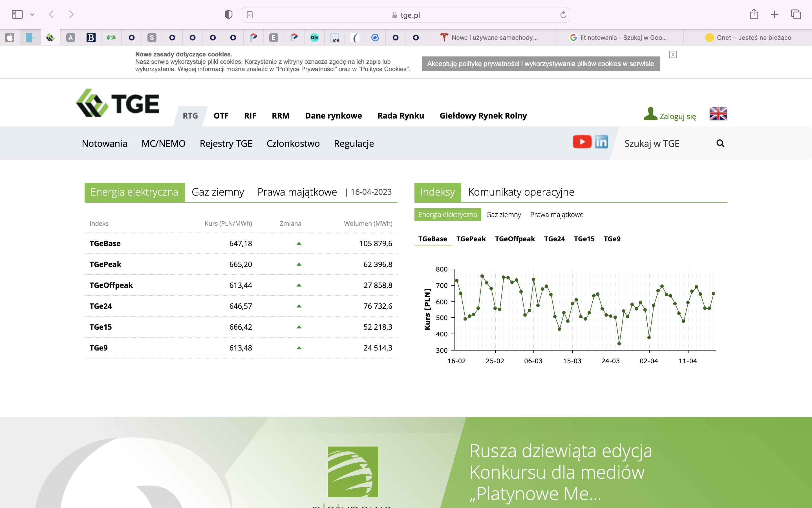
Task: Click 'Zaloguj się' login link
Action: pyautogui.click(x=670, y=115)
